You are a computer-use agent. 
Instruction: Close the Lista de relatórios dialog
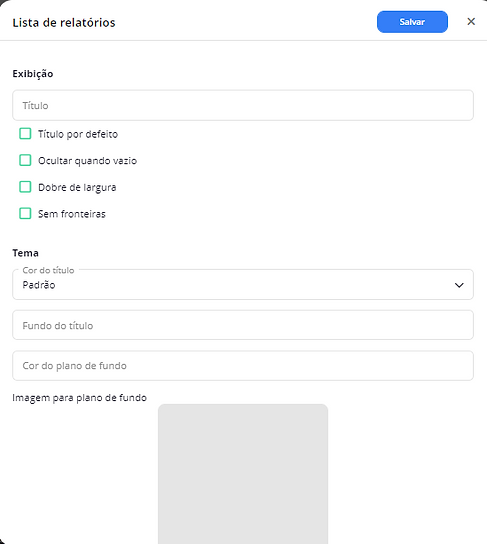(x=471, y=22)
